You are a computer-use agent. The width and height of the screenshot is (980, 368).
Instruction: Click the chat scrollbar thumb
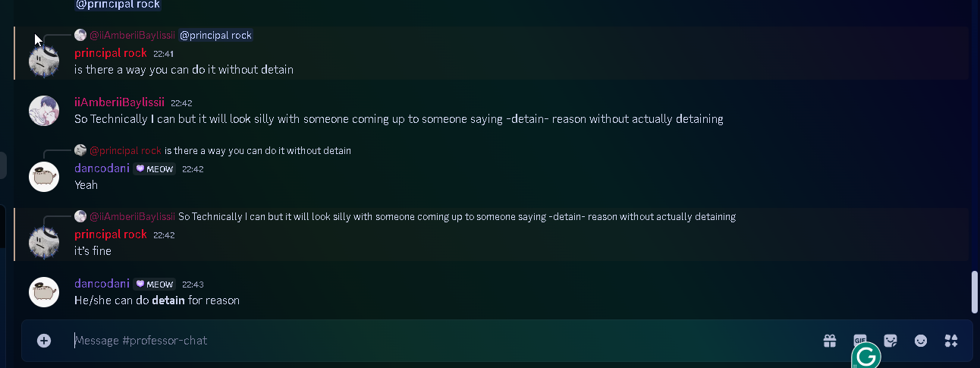tap(975, 292)
